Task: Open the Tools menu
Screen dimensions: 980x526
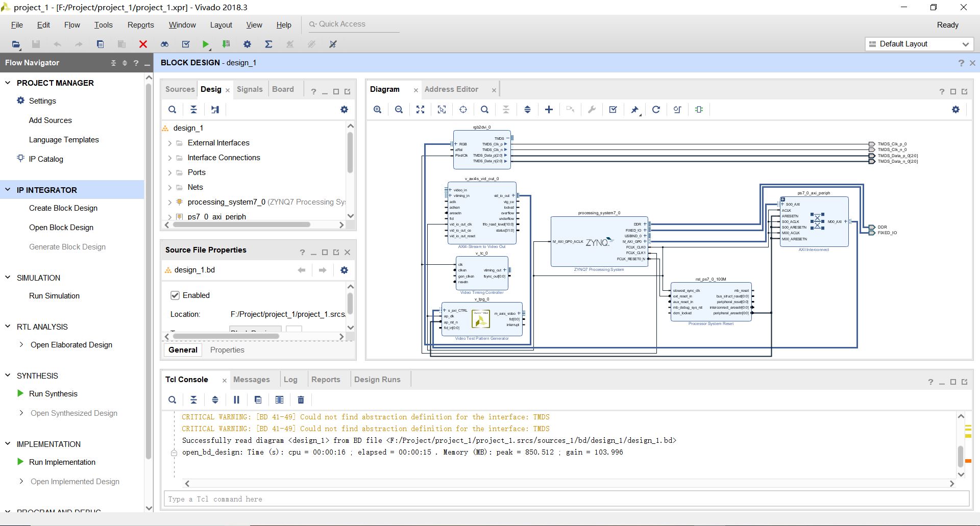Action: tap(103, 25)
